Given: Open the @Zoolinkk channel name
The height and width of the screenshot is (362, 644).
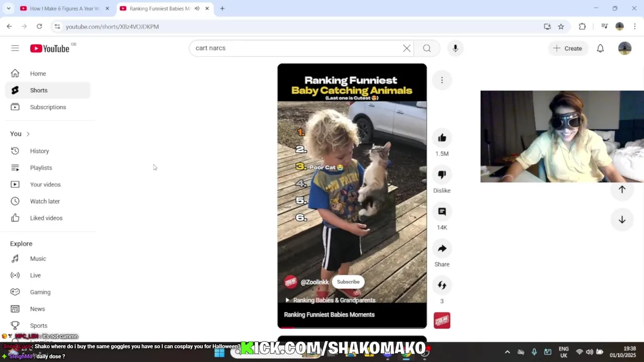Looking at the screenshot, I should coord(314,282).
